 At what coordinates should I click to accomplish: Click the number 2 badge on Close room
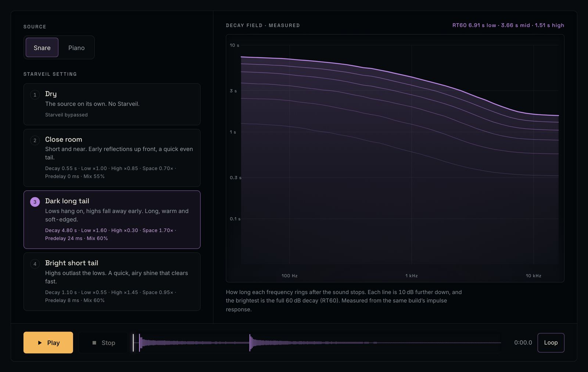[x=35, y=140]
